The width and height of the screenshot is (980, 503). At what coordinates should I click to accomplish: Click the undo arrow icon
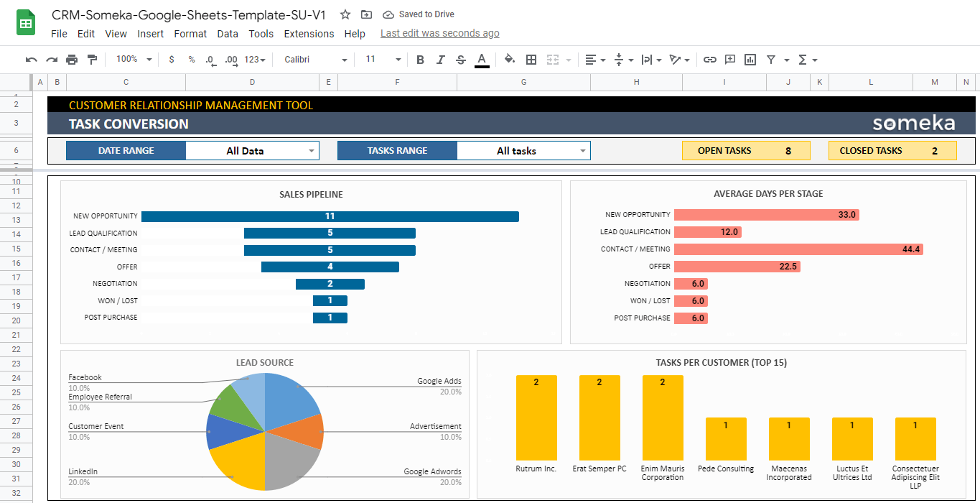tap(31, 60)
